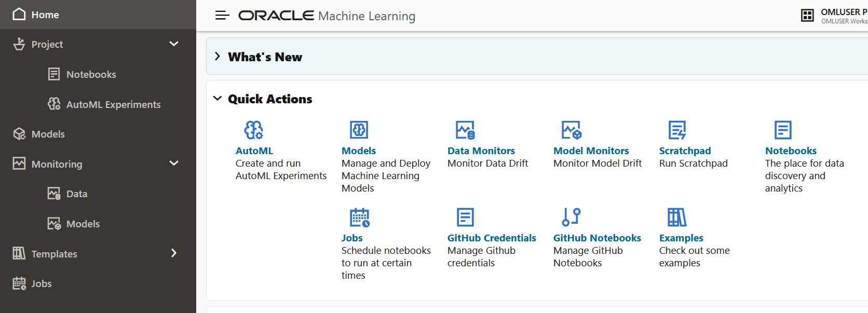
Task: Click the GitHub Credentials document icon
Action: [x=465, y=217]
